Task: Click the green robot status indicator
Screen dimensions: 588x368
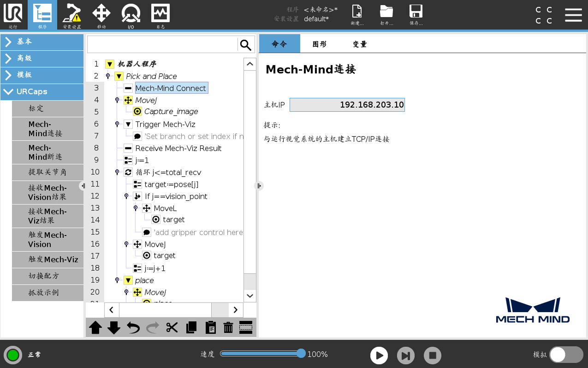Action: (x=13, y=355)
